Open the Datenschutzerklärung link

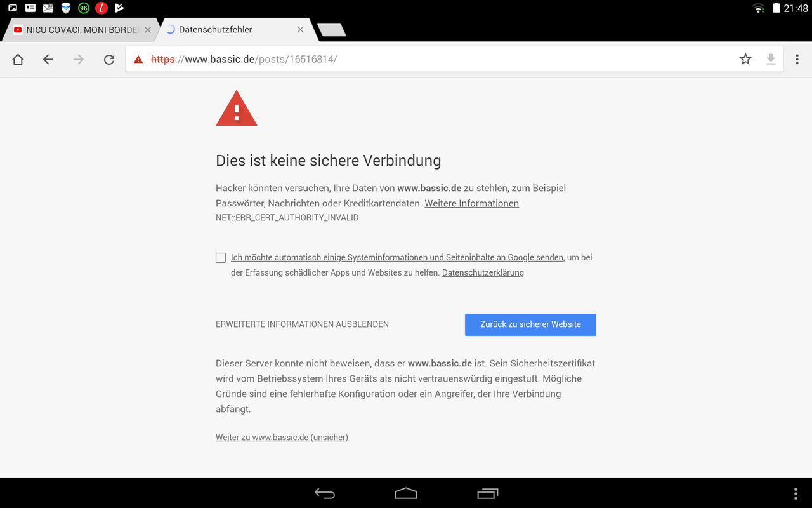click(x=483, y=272)
